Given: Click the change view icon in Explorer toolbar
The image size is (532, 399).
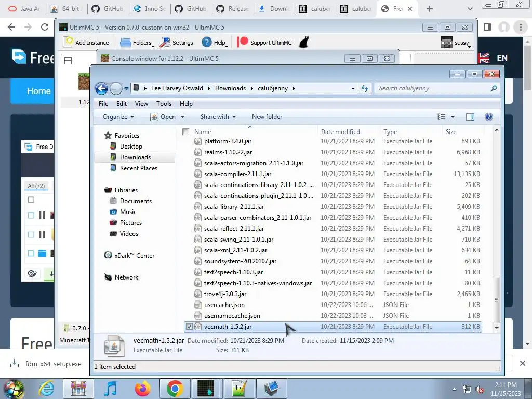Looking at the screenshot, I should click(442, 117).
